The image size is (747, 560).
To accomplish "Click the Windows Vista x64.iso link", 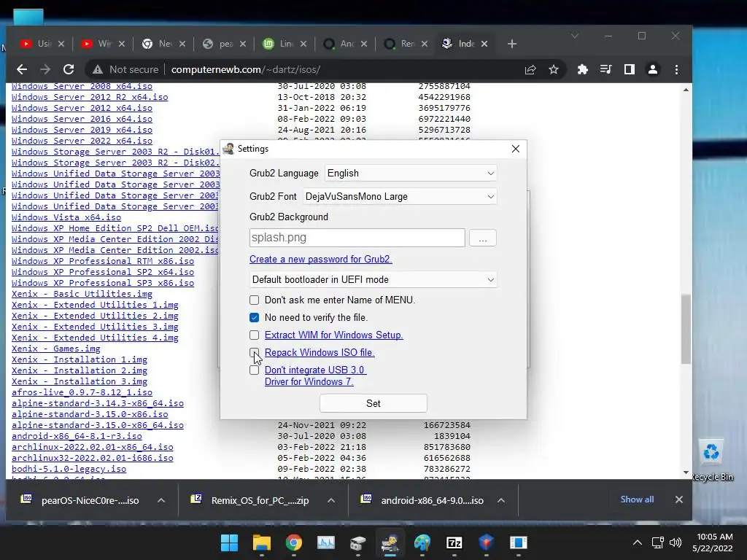I will coord(66,217).
